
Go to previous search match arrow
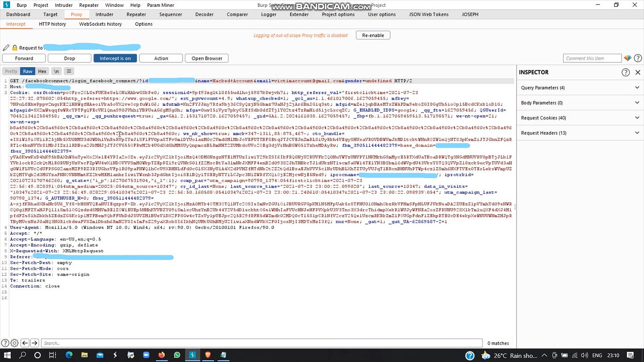pos(25,343)
